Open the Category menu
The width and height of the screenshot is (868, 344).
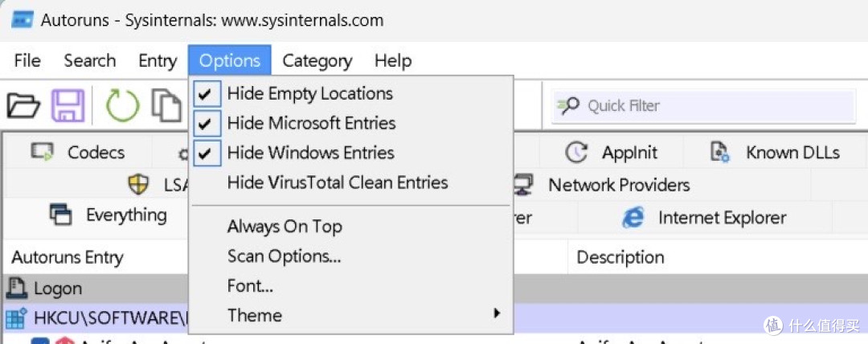pos(317,60)
